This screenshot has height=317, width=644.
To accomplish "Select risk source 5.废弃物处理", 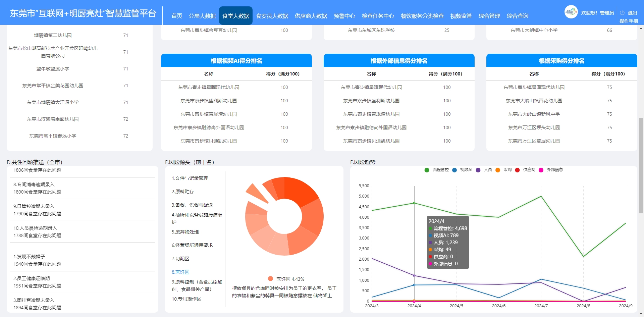I will 185,232.
